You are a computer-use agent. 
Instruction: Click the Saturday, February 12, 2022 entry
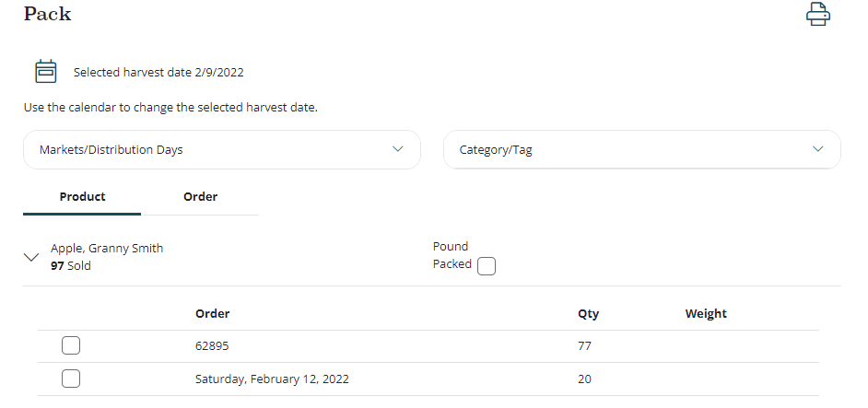click(x=272, y=379)
